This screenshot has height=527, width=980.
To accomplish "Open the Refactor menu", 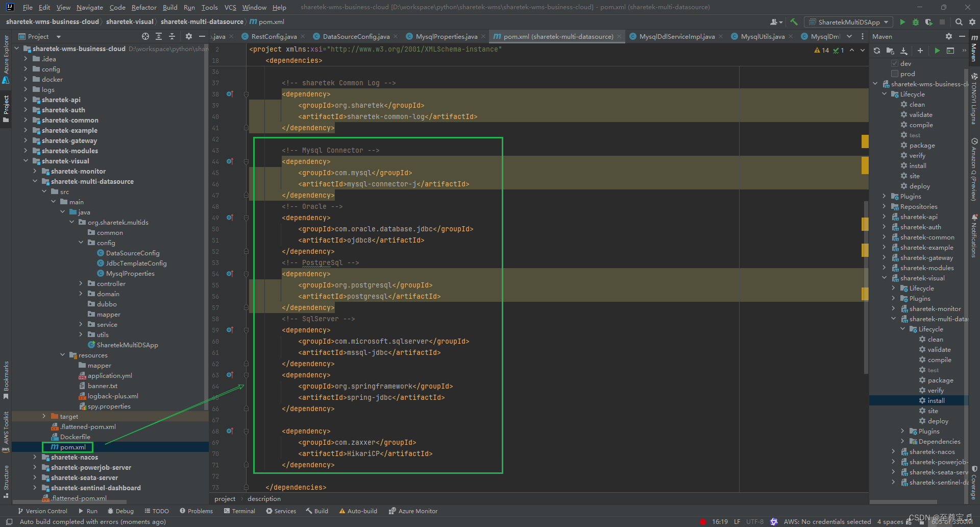I will (x=144, y=7).
